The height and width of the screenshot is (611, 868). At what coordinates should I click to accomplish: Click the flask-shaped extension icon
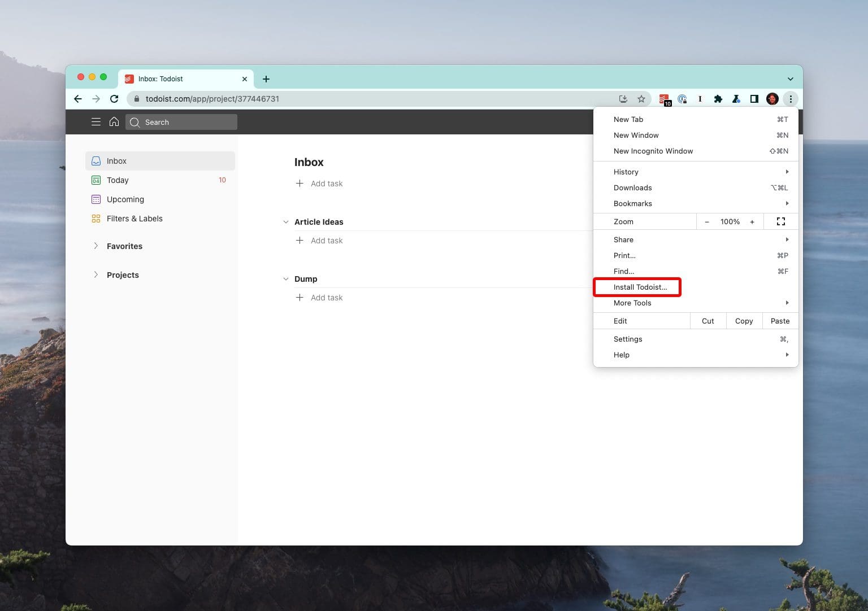click(736, 99)
